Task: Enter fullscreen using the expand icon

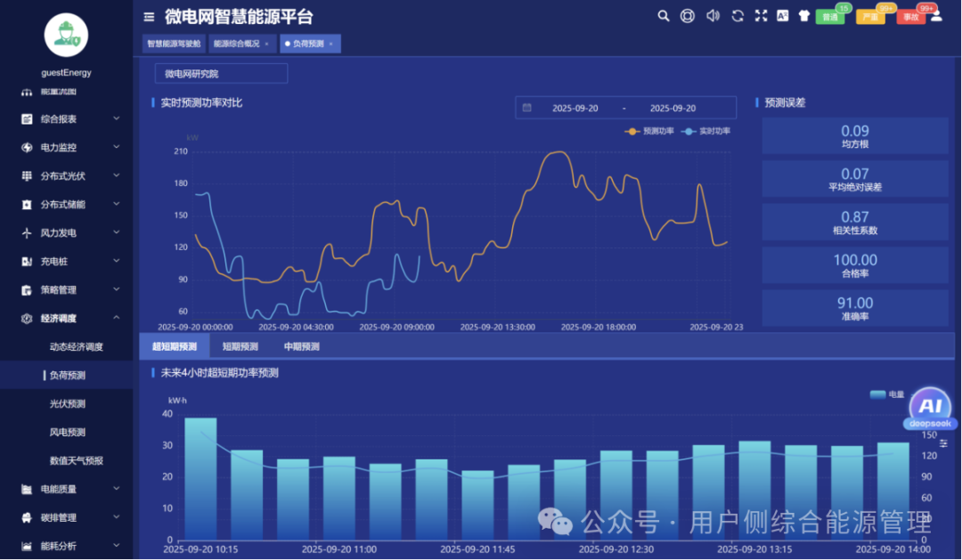Action: (x=761, y=16)
